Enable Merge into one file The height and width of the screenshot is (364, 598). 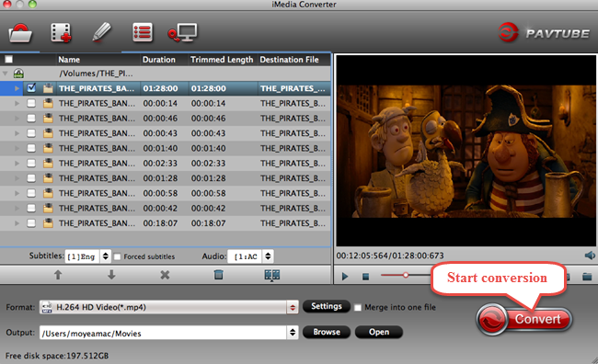pyautogui.click(x=358, y=308)
